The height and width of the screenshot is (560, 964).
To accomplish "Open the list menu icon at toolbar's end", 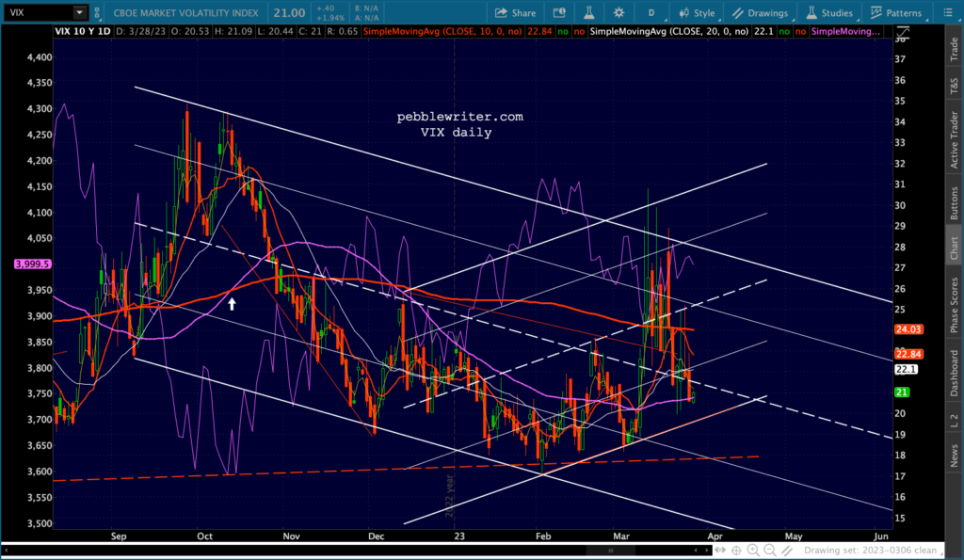I will (x=948, y=13).
